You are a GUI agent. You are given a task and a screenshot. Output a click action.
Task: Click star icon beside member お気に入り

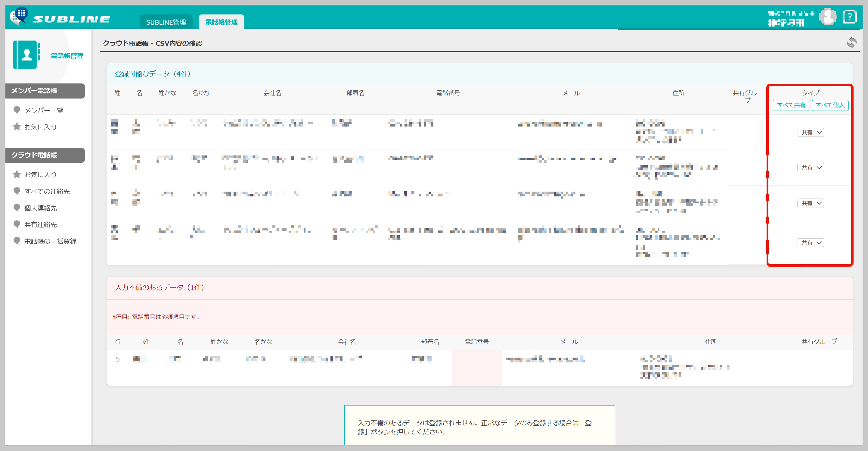17,127
